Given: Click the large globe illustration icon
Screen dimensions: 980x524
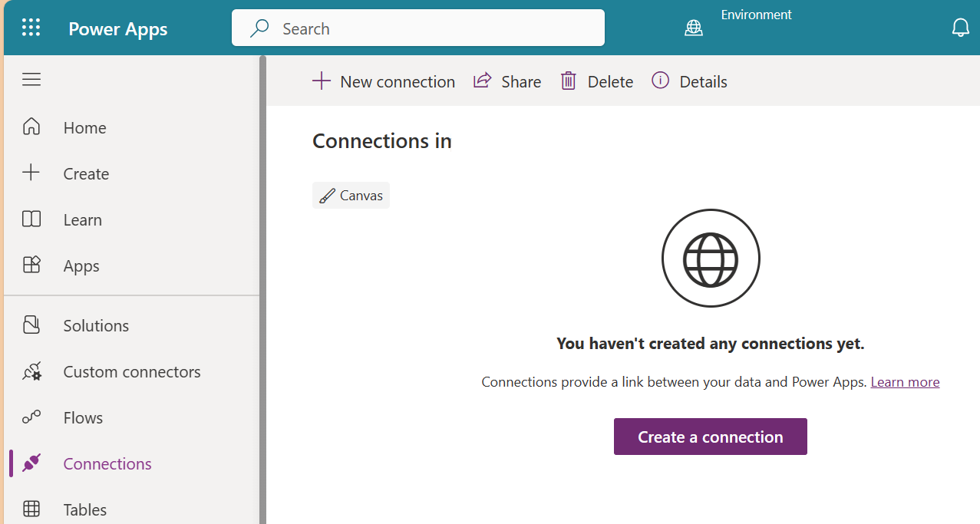Looking at the screenshot, I should click(711, 259).
